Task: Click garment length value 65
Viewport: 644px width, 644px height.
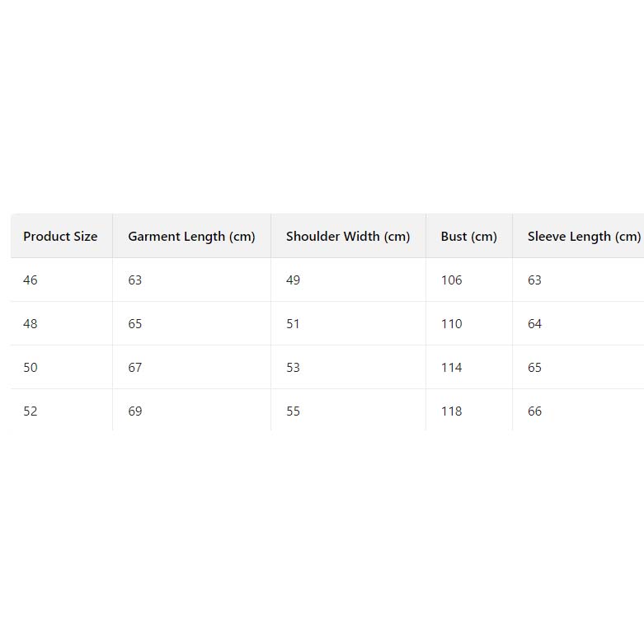Action: (x=135, y=324)
